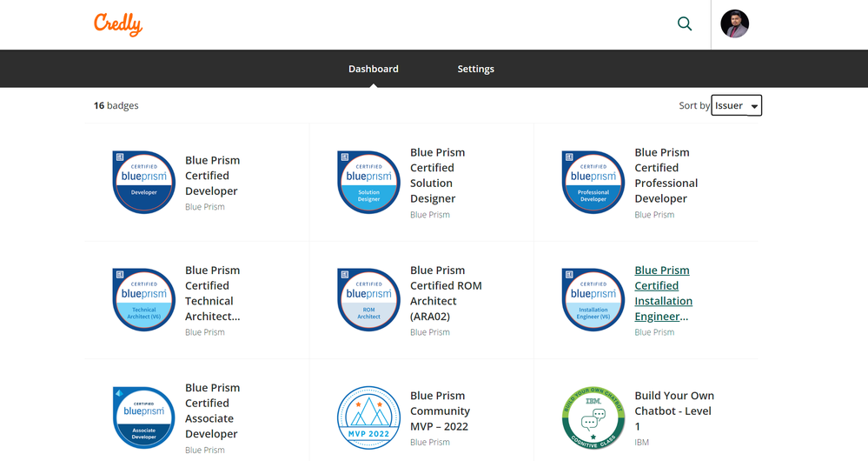
Task: Click Blue Prism issuer text under ROM Architect
Action: pos(429,332)
